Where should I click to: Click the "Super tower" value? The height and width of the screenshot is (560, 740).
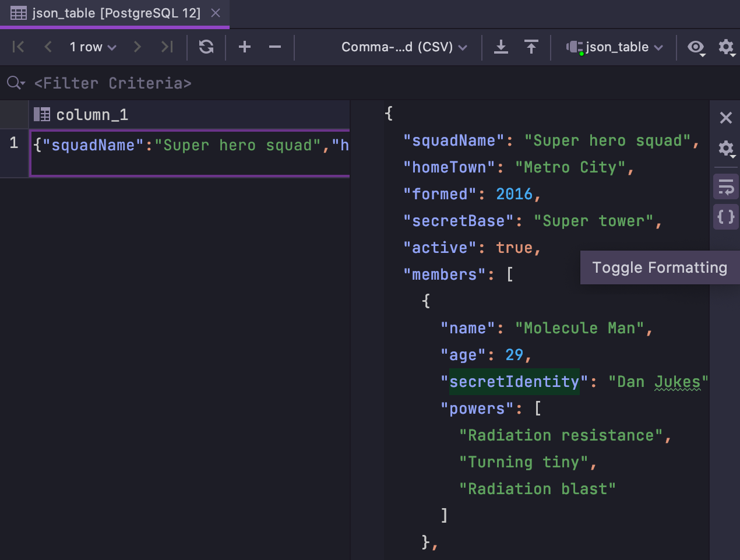[x=594, y=221]
